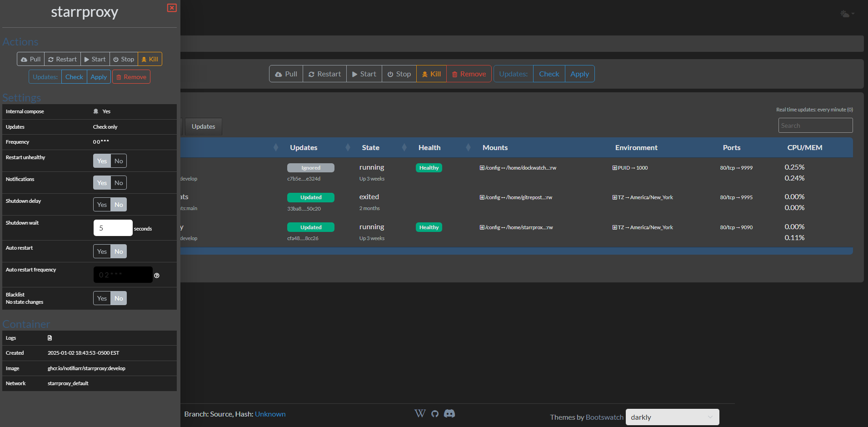Viewport: 868px width, 427px height.
Task: Click Restart in the starrproxy side panel
Action: click(62, 59)
